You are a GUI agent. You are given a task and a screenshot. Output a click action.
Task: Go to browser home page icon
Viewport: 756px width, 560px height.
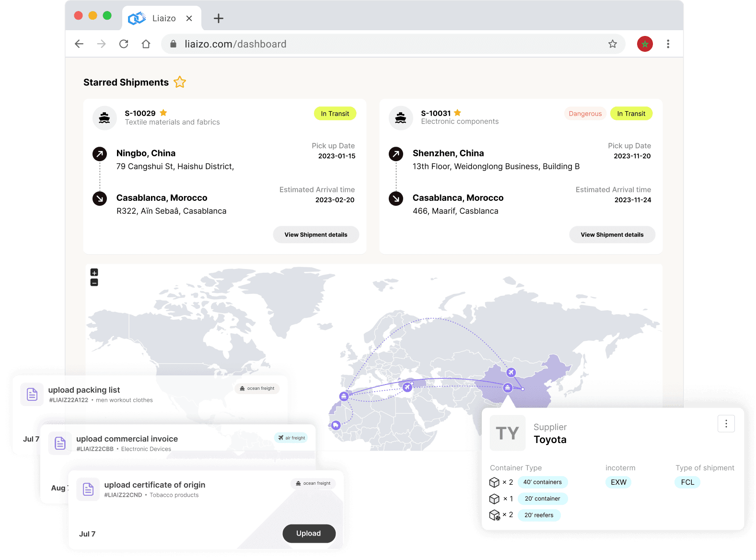[146, 44]
